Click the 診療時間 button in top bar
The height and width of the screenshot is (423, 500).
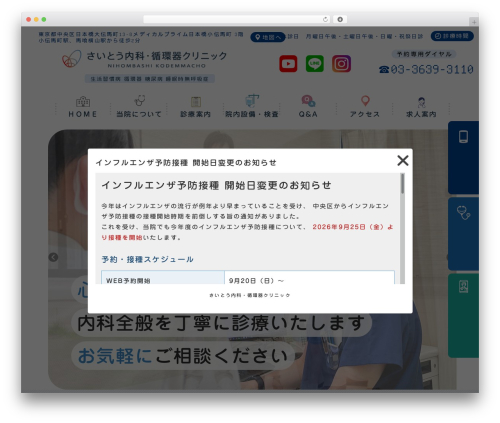(452, 36)
